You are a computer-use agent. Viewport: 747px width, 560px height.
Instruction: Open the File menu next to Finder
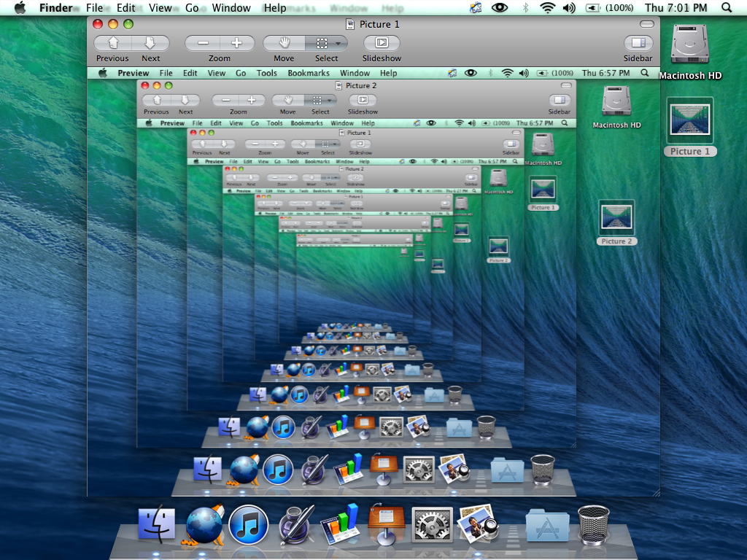94,8
